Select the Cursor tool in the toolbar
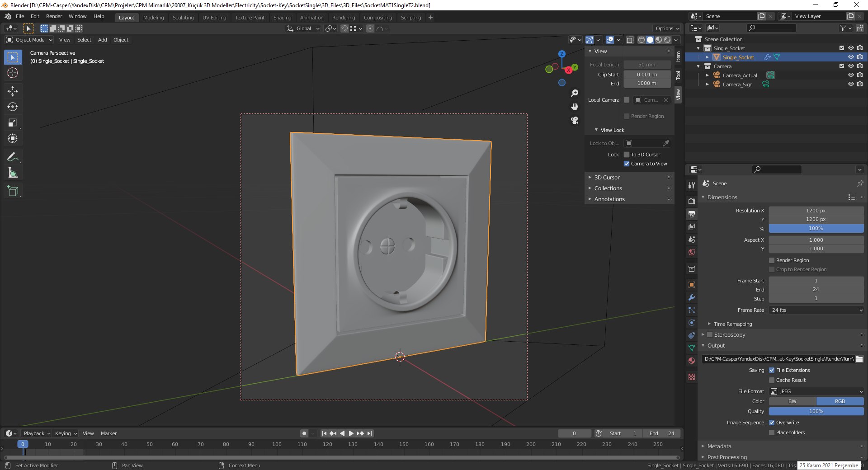The image size is (868, 470). coord(13,73)
